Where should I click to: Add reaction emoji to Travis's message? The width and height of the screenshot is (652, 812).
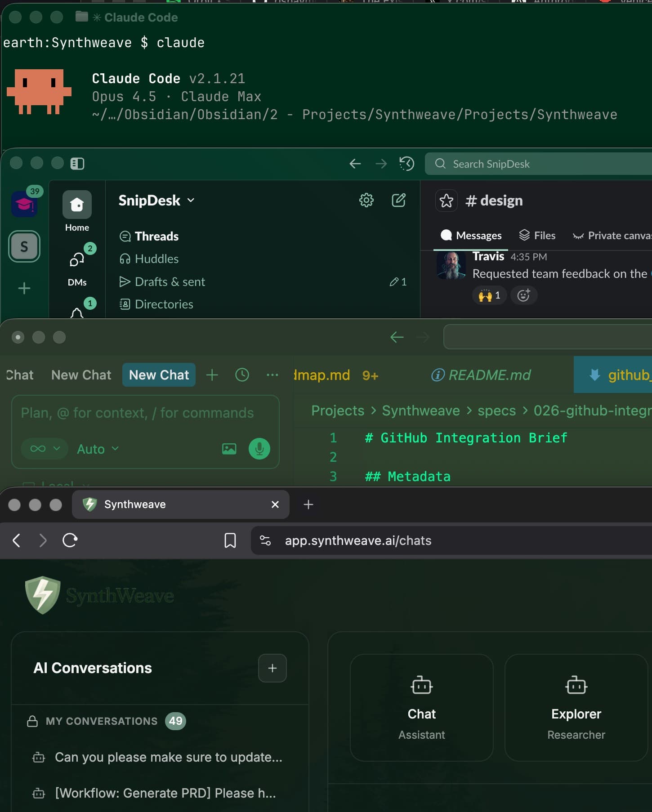point(523,295)
